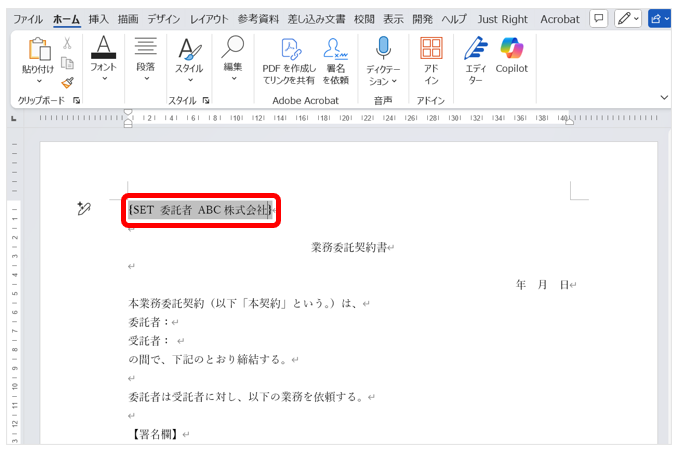The image size is (681, 455).
Task: Open the comments speech bubble icon
Action: pos(598,19)
